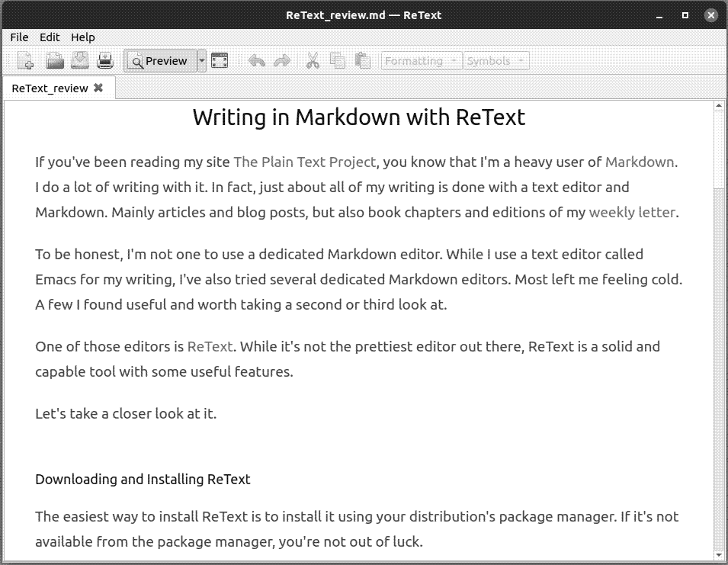The height and width of the screenshot is (565, 728).
Task: Follow The Plain Text Project link
Action: (305, 162)
